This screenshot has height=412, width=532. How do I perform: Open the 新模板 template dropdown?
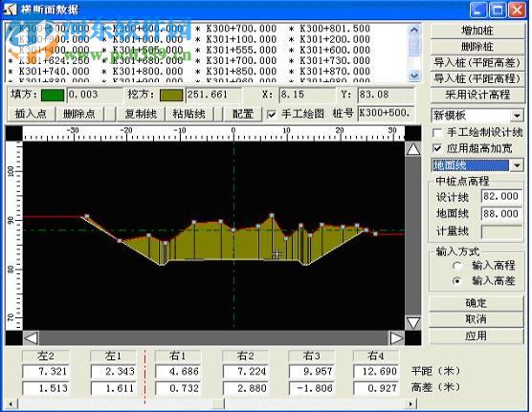517,116
